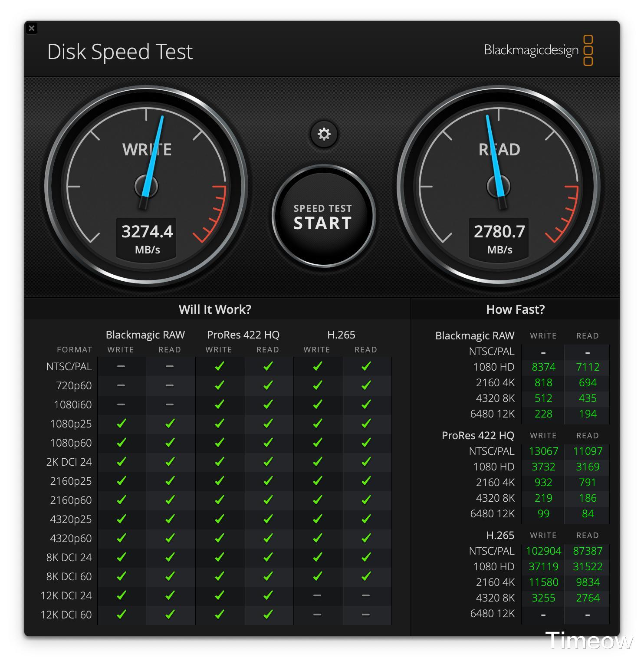Click the 'Will It Work?' panel heading

[x=215, y=309]
